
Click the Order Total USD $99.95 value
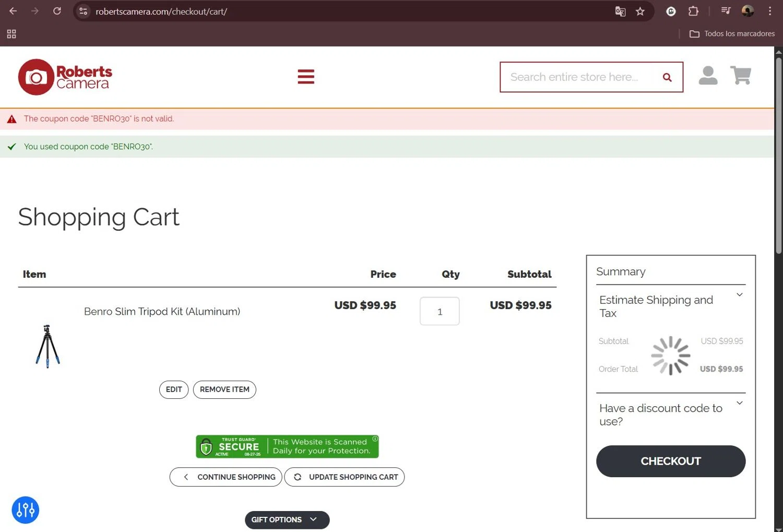721,369
